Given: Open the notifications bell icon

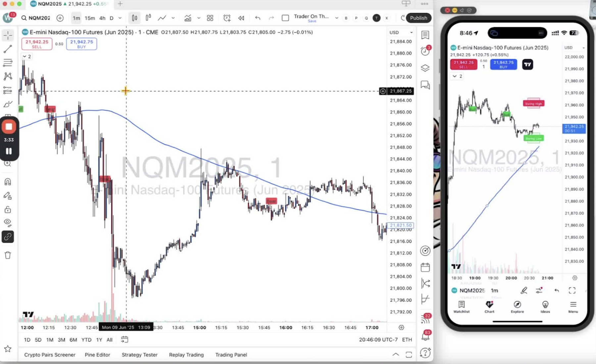Looking at the screenshot, I should (425, 337).
